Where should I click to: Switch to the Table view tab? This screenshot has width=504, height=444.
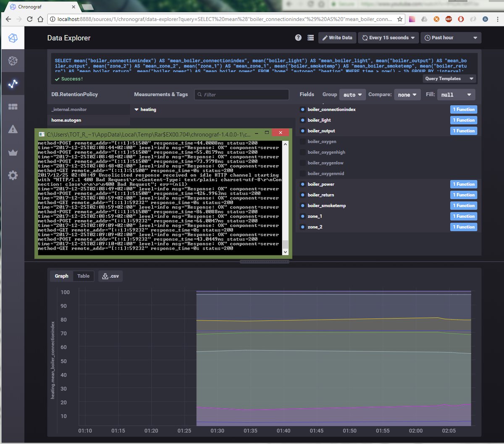click(x=83, y=276)
